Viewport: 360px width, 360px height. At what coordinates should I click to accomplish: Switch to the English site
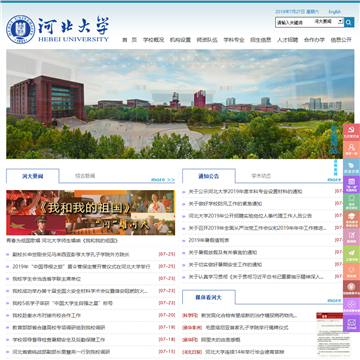(x=334, y=12)
